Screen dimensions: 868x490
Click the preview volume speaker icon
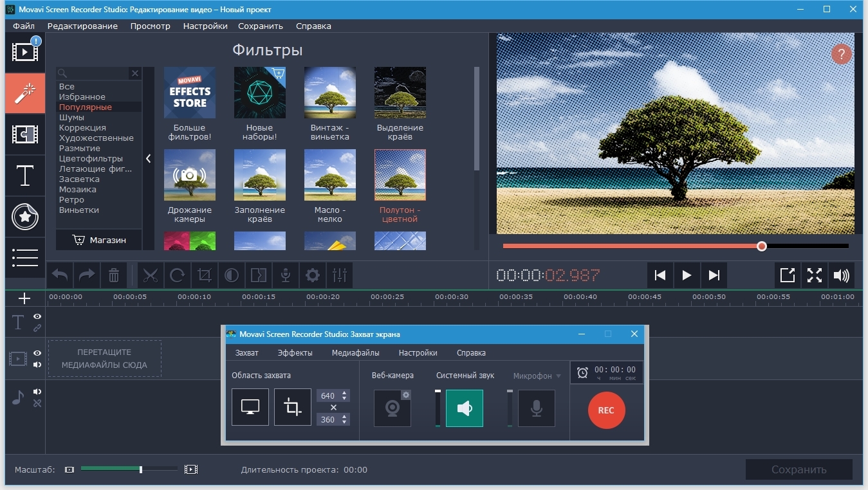842,275
